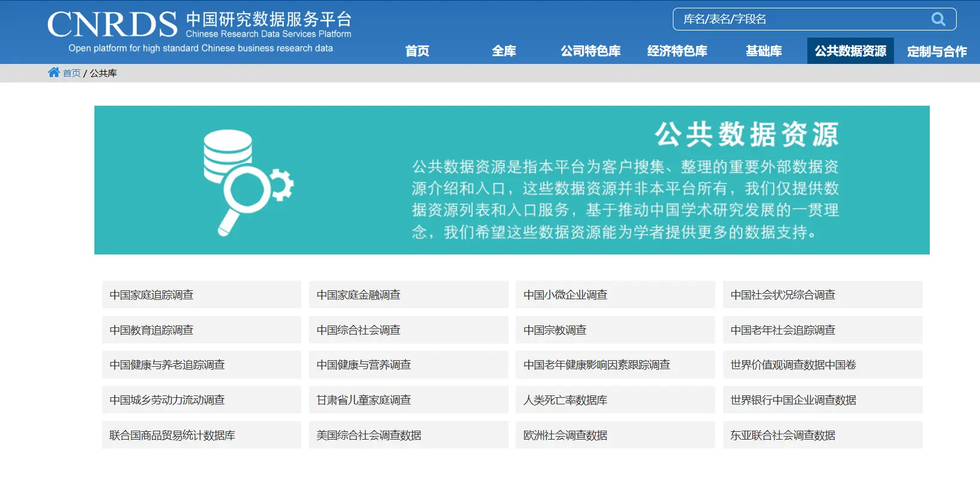Click the home icon in breadcrumb
Viewport: 980px width, 491px height.
54,72
